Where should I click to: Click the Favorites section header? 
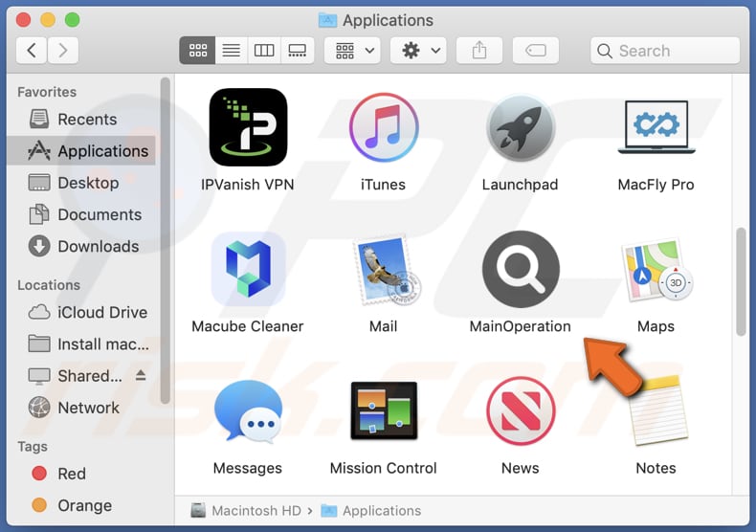[x=47, y=92]
